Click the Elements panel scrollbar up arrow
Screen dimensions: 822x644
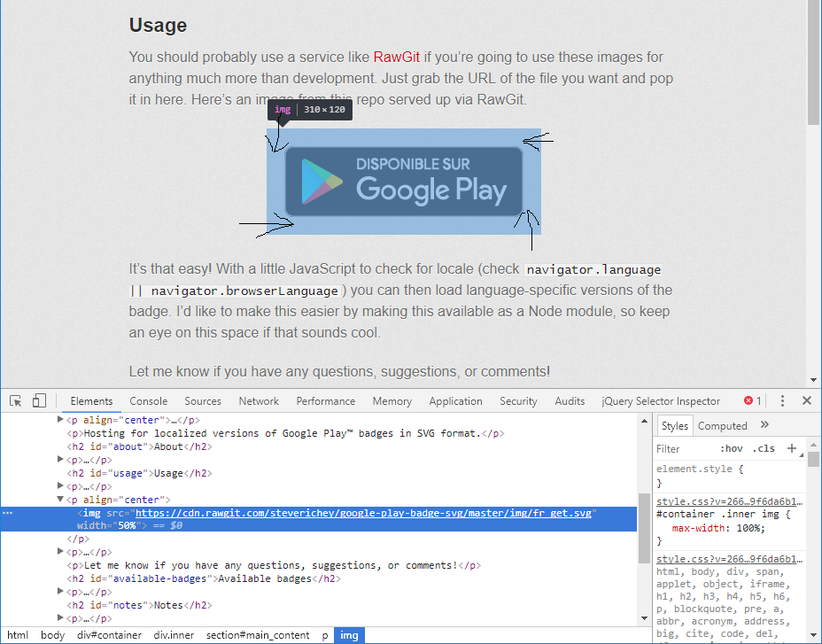tap(644, 421)
